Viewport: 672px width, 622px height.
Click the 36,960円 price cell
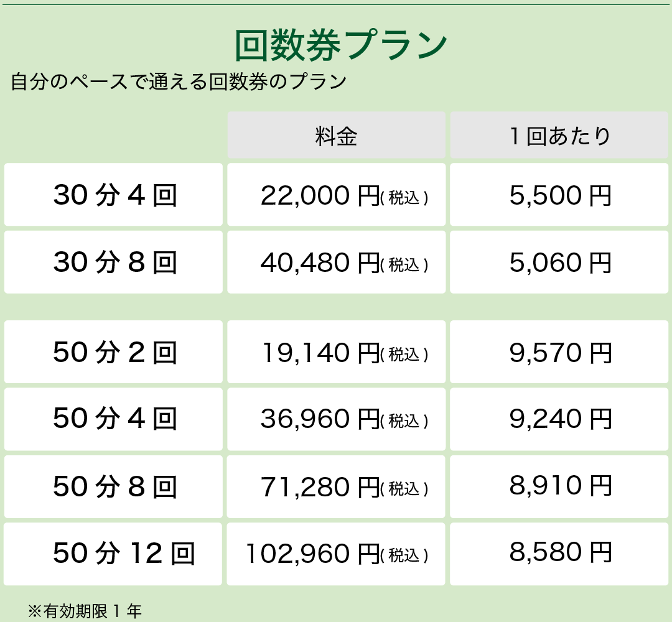(336, 419)
